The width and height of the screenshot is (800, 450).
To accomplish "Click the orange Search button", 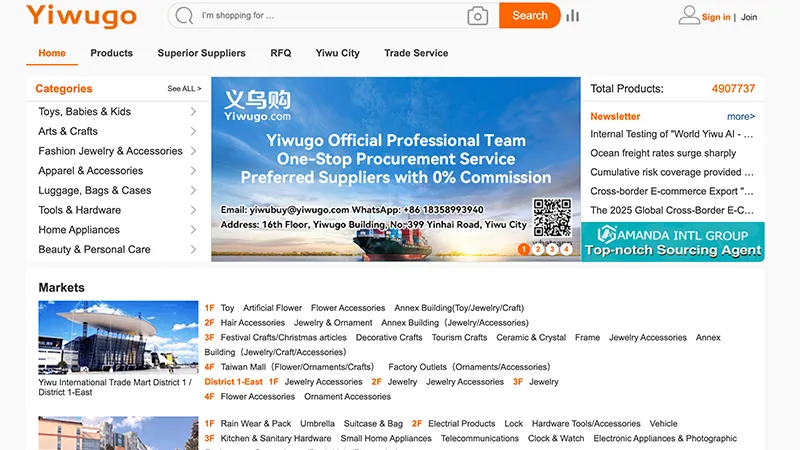I will pos(530,15).
